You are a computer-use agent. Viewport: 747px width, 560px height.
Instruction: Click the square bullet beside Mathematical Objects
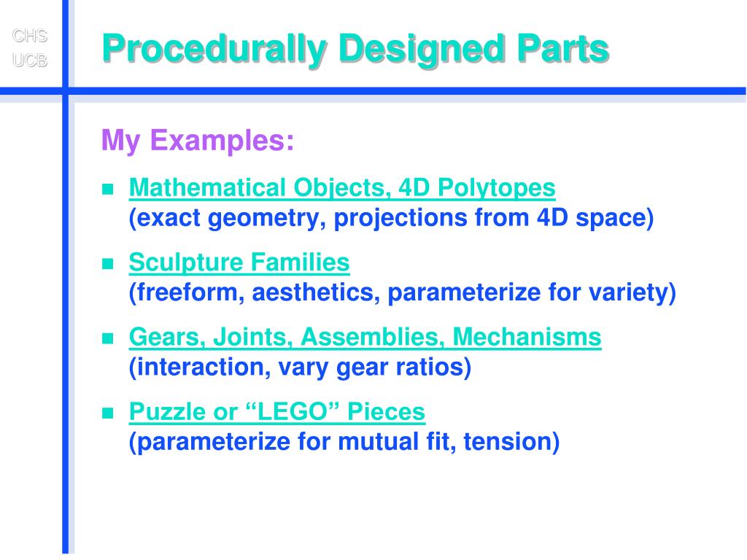coord(108,189)
